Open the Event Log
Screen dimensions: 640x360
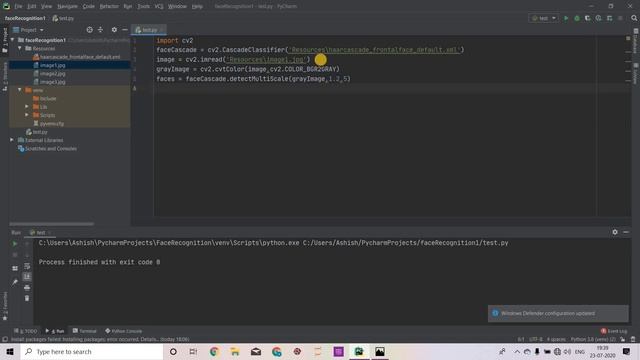(614, 331)
